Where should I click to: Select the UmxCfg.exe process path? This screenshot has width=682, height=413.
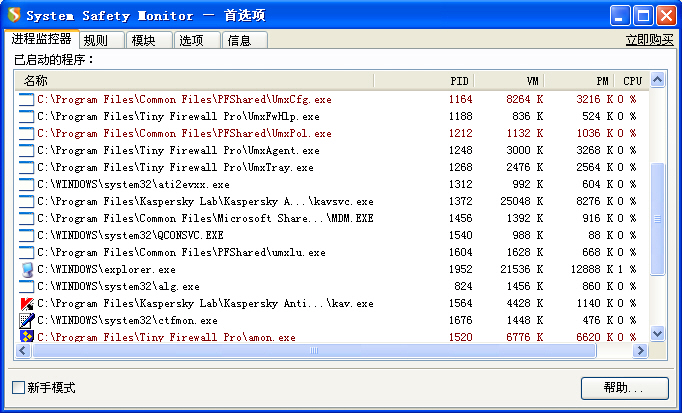click(184, 100)
